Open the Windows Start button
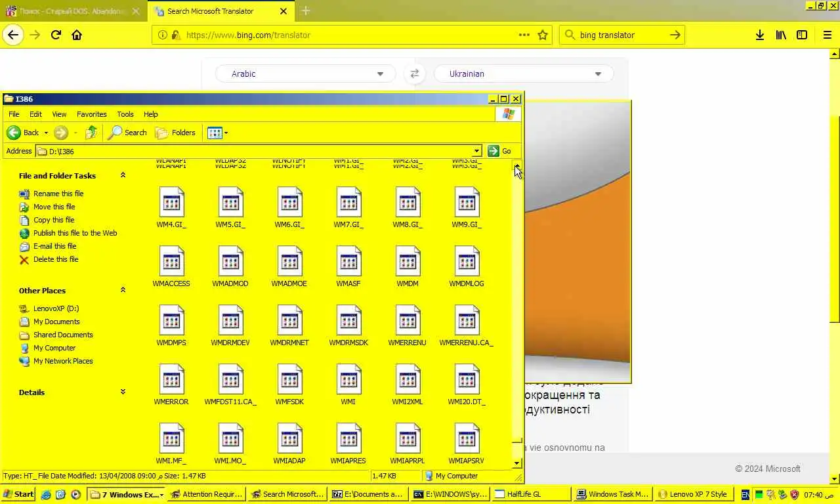Viewport: 840px width, 504px height. [19, 494]
